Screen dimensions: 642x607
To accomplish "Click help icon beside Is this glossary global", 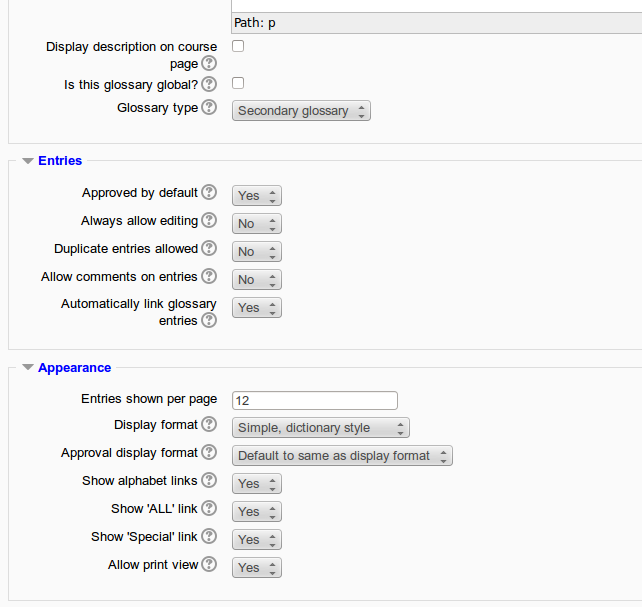I will pos(209,84).
